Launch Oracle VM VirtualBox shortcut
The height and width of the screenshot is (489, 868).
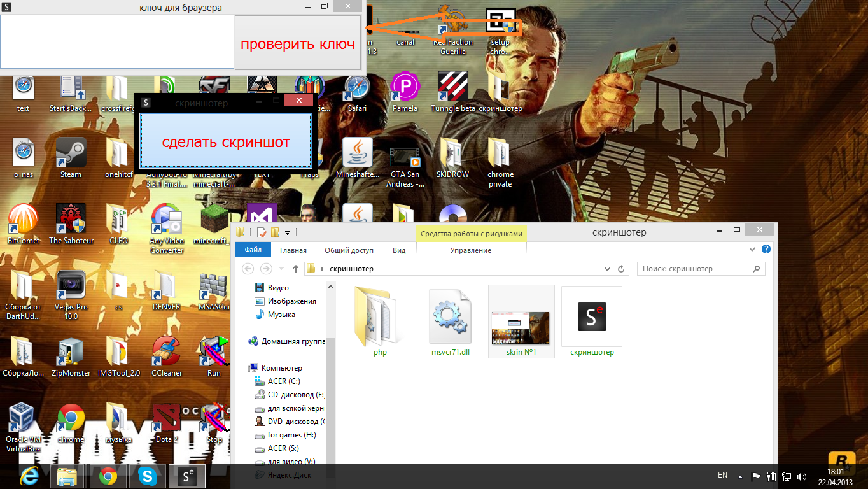click(23, 427)
